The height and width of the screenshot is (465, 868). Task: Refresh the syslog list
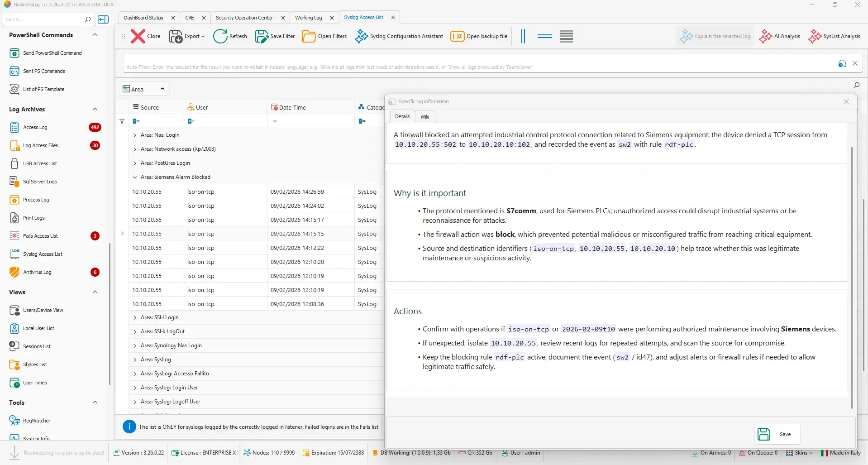[230, 36]
